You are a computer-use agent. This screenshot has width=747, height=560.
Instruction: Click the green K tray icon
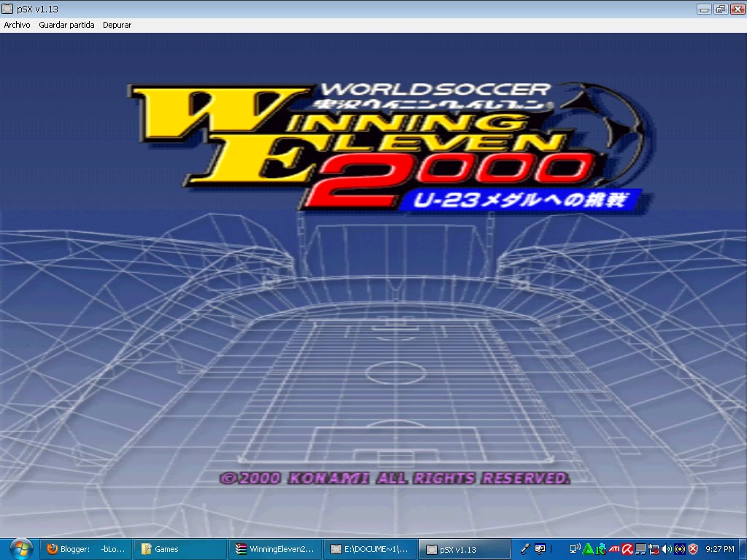coord(601,549)
